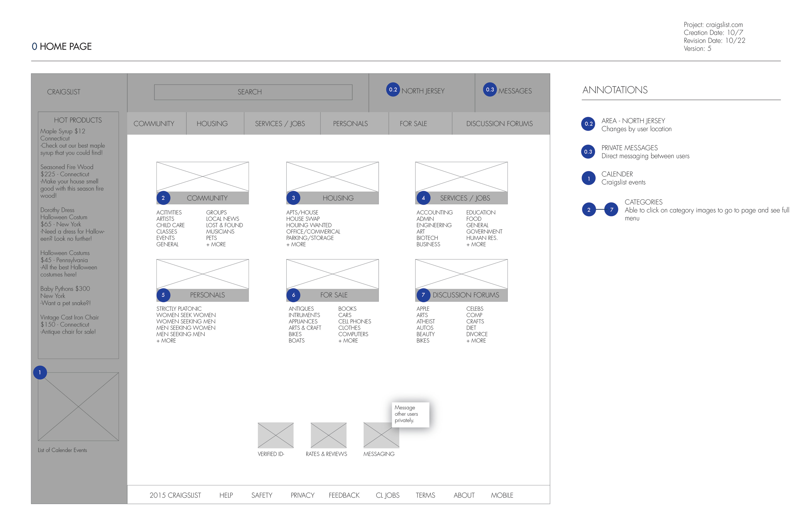The height and width of the screenshot is (525, 812).
Task: Open the Office/Commerical housing link
Action: (313, 232)
